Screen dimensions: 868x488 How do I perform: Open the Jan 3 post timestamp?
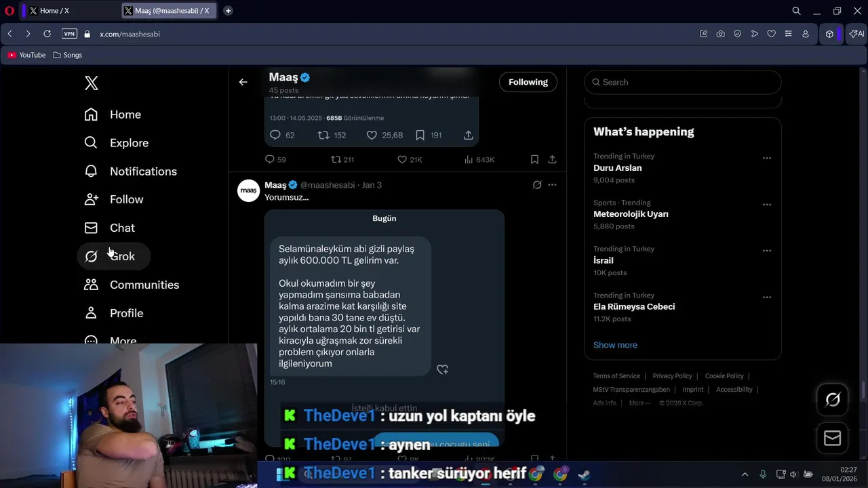point(372,185)
